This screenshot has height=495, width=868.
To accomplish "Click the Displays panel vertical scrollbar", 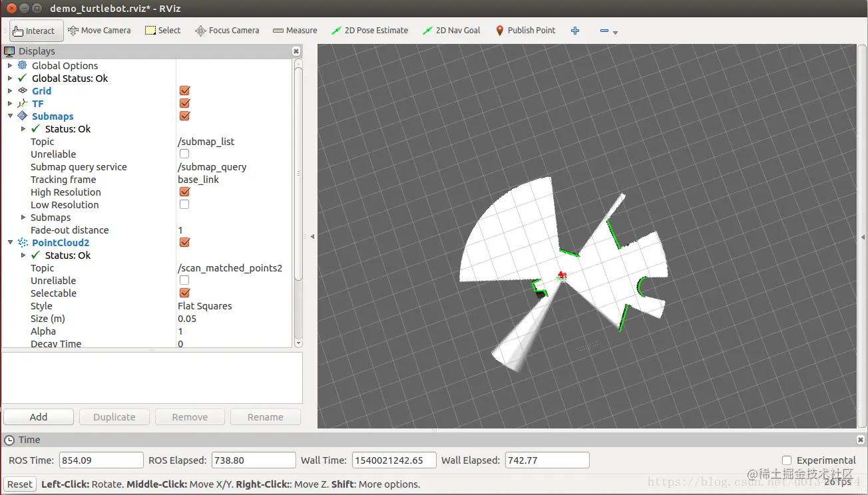I will point(298,173).
